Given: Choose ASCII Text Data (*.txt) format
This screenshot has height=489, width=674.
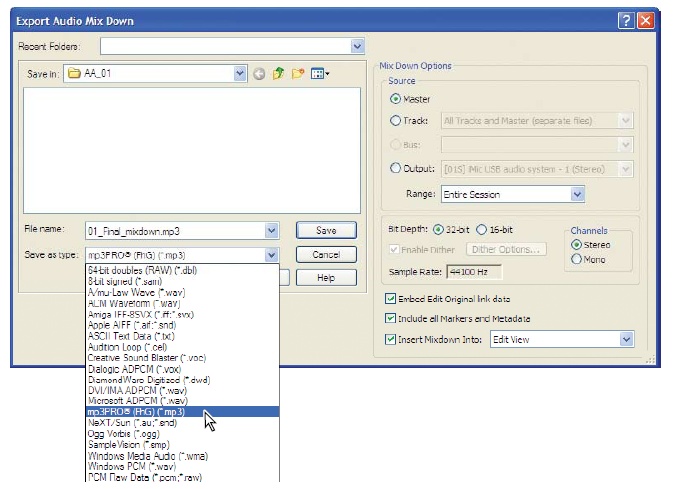Looking at the screenshot, I should (x=182, y=336).
